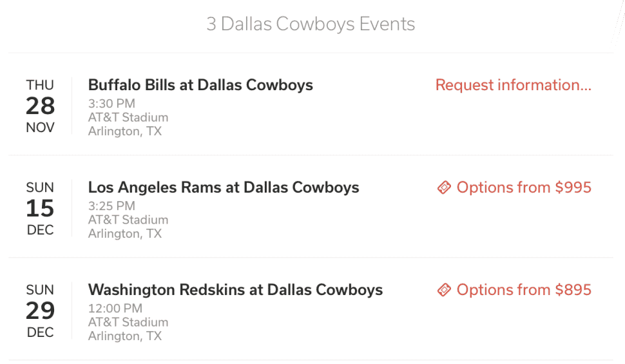Select Los Angeles Rams at Dallas Cowboys event
The width and height of the screenshot is (625, 364).
tap(224, 187)
